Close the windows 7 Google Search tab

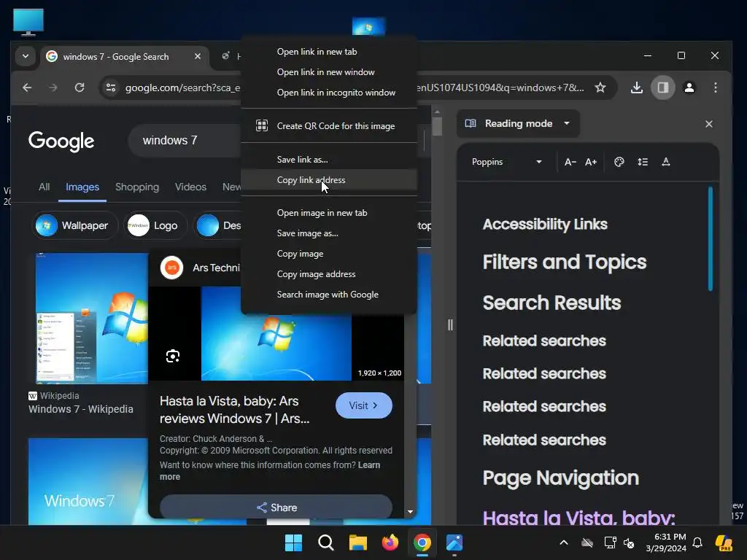click(197, 56)
